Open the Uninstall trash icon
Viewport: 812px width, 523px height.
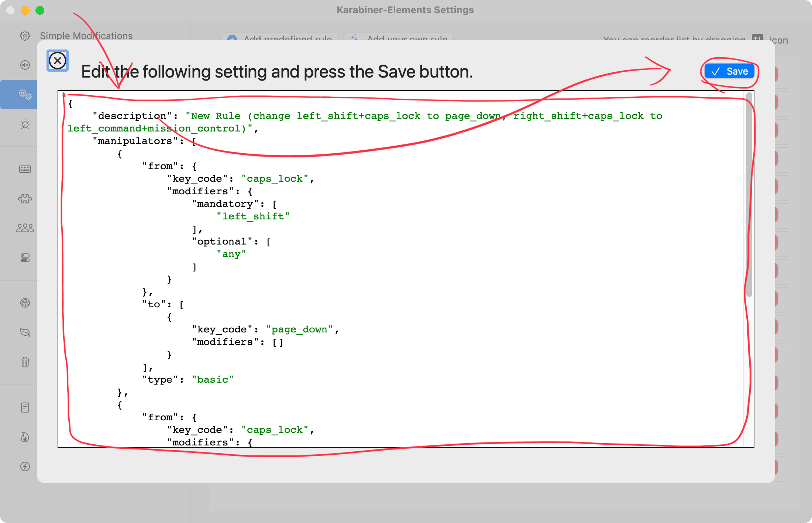coord(25,362)
